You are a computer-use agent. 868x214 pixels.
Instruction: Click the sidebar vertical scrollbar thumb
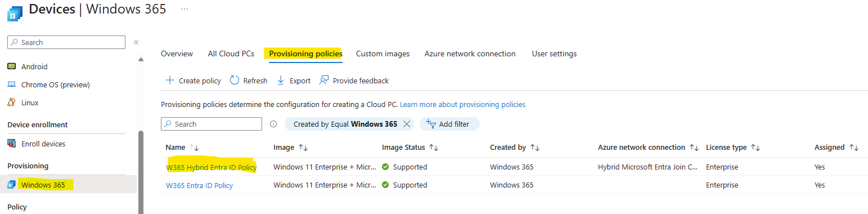tap(141, 172)
